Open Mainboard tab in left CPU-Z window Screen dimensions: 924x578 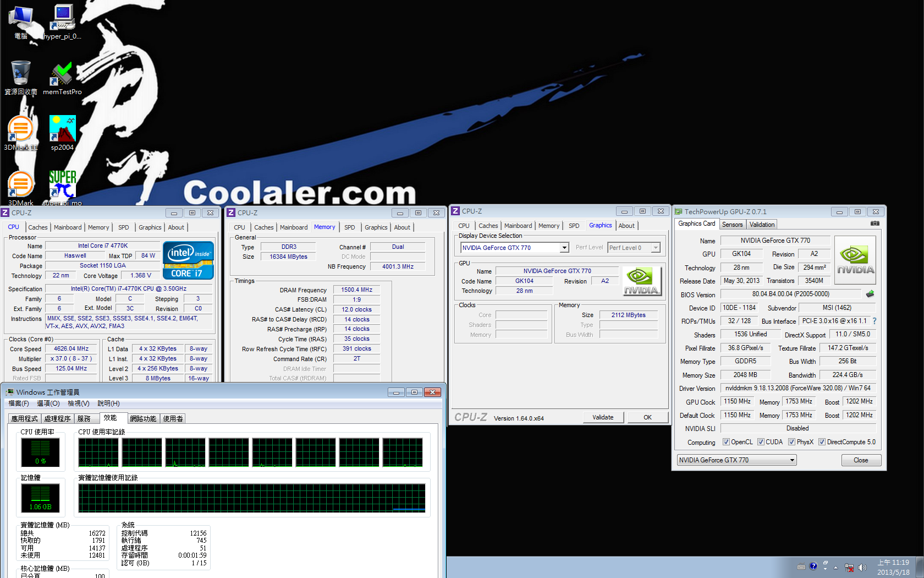(68, 227)
